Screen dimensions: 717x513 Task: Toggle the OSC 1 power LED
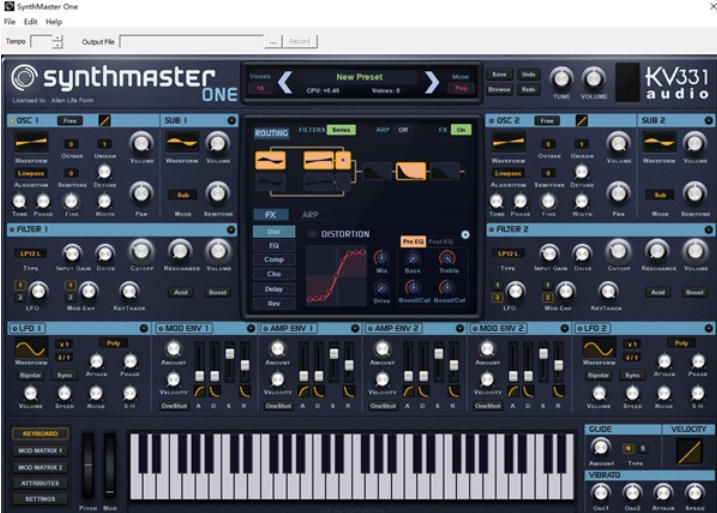[x=11, y=121]
